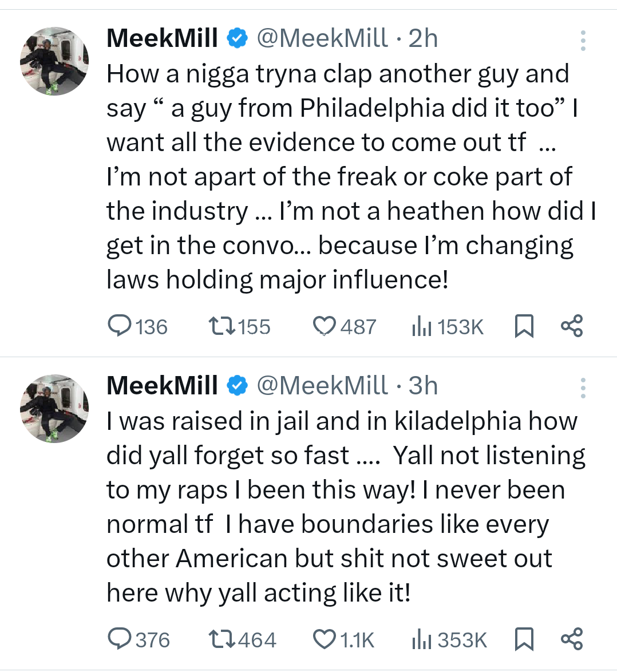Retweet the tweet with 464 reposts

point(222,639)
